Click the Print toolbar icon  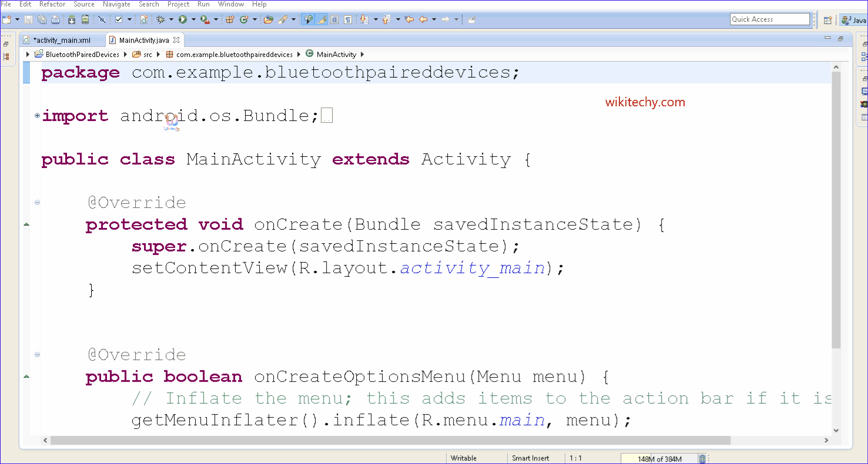[55, 19]
